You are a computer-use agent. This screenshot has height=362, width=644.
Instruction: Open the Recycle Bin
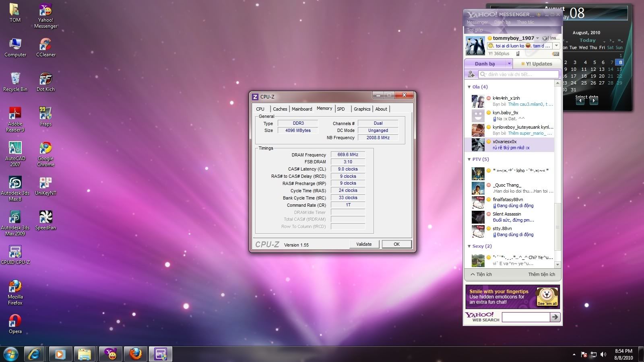pos(15,82)
